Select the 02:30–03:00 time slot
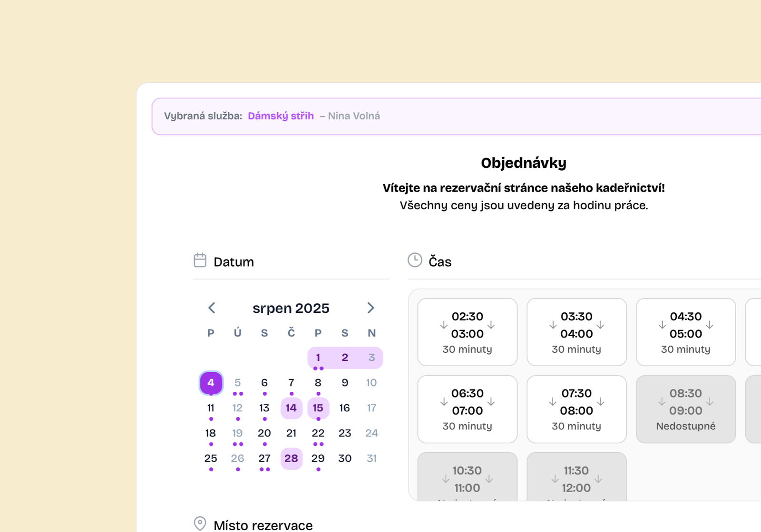 click(x=467, y=332)
